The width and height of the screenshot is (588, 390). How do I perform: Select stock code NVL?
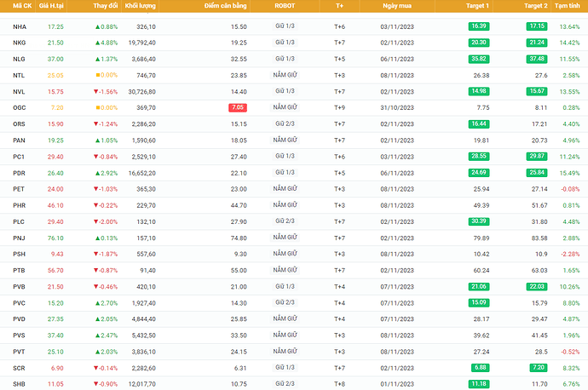(19, 92)
